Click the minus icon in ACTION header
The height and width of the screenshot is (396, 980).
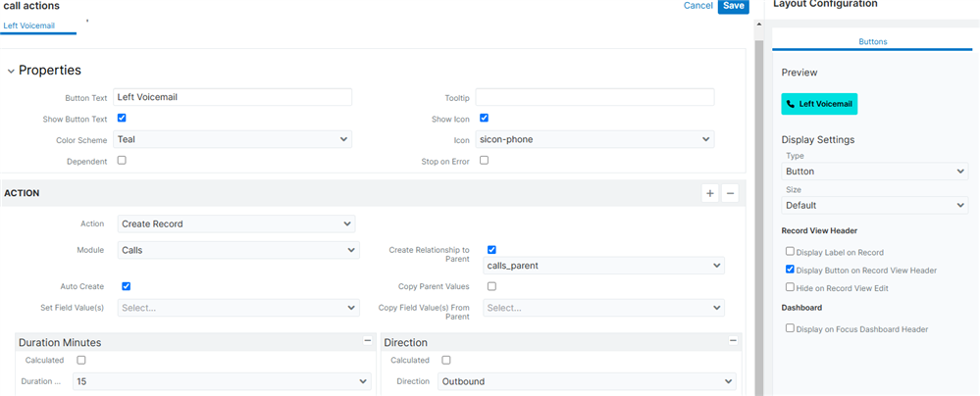pyautogui.click(x=730, y=194)
